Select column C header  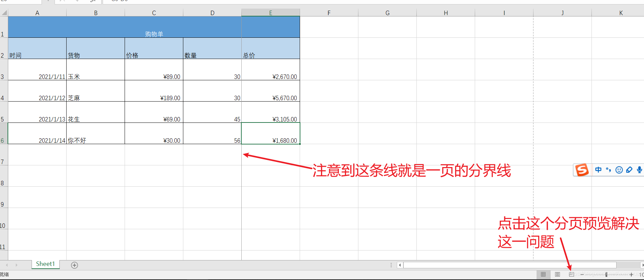pos(154,13)
